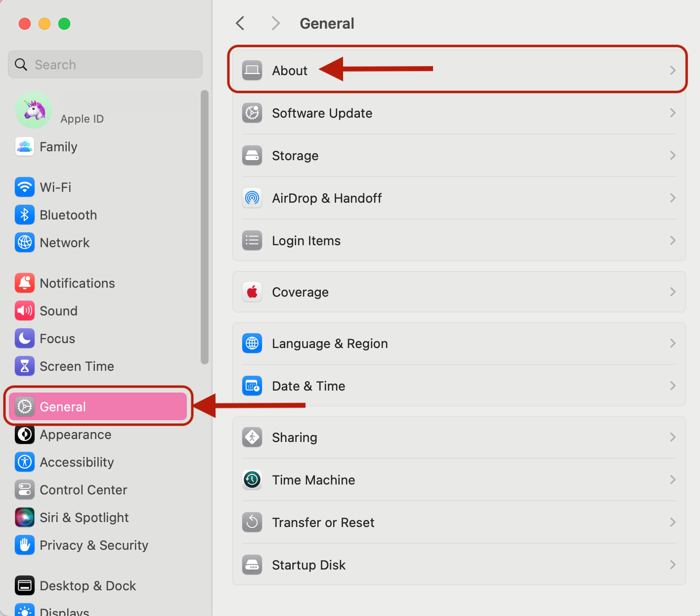The image size is (700, 616).
Task: Select Accessibility label in the sidebar
Action: [77, 462]
